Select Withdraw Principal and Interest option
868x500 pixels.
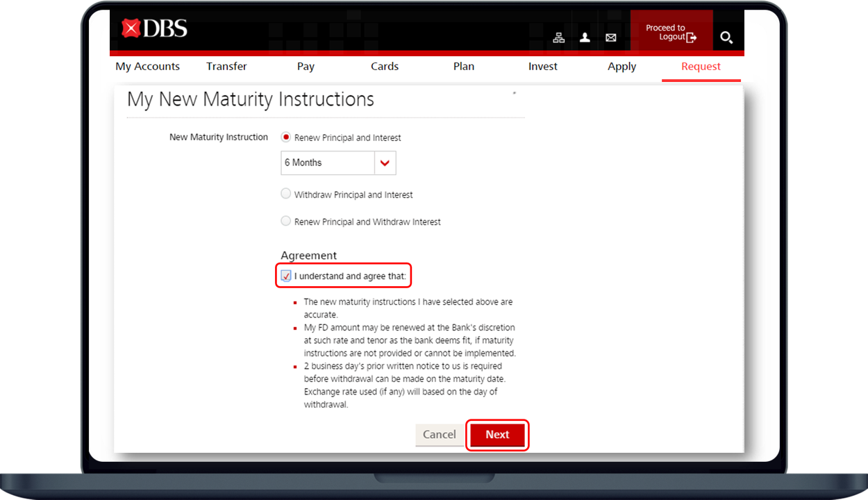286,194
